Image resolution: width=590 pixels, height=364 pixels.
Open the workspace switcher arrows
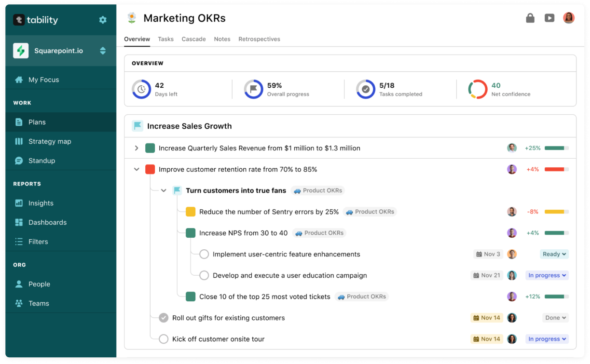pos(103,51)
